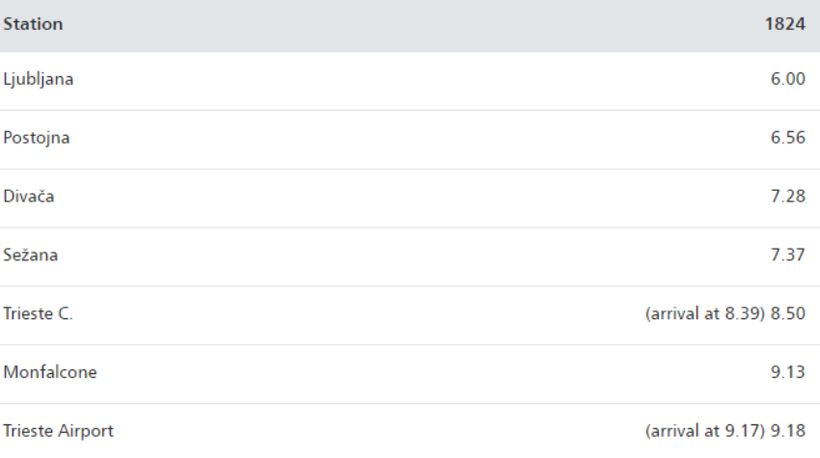Image resolution: width=820 pixels, height=458 pixels.
Task: Select the Ljubljana station name
Action: 38,79
